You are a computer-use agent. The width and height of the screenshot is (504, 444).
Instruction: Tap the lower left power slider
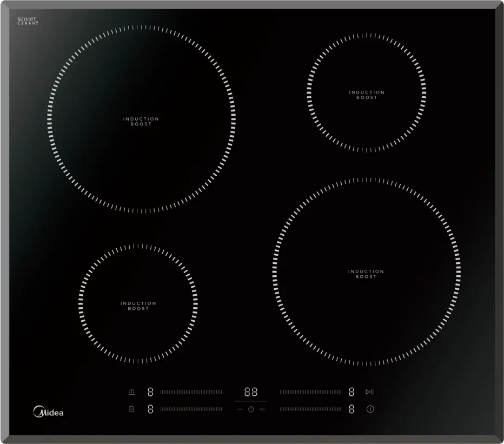[x=191, y=409]
